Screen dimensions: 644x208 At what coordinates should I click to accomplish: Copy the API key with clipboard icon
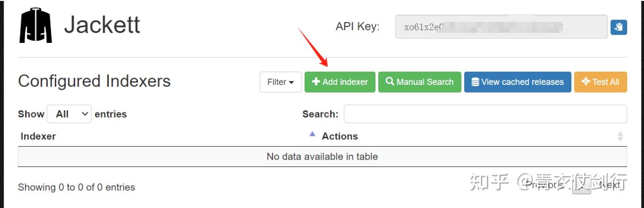pyautogui.click(x=618, y=27)
